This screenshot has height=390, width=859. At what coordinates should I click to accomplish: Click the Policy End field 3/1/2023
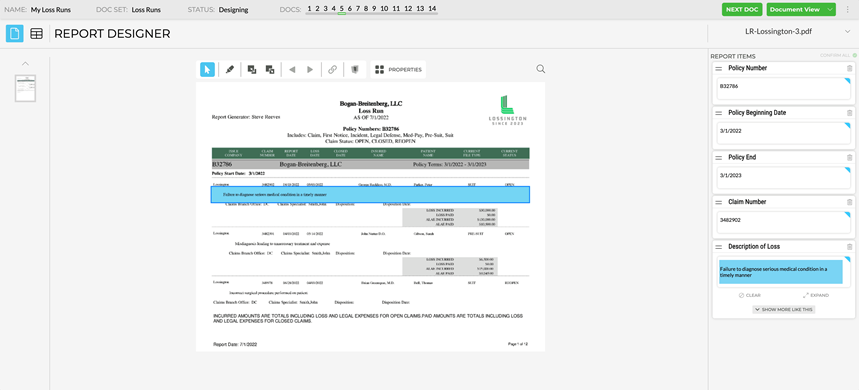tap(783, 177)
